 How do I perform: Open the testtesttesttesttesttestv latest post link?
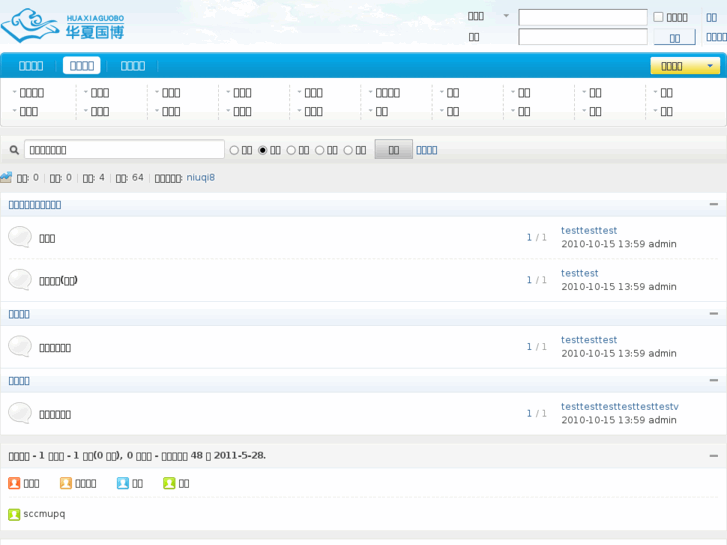pos(619,406)
